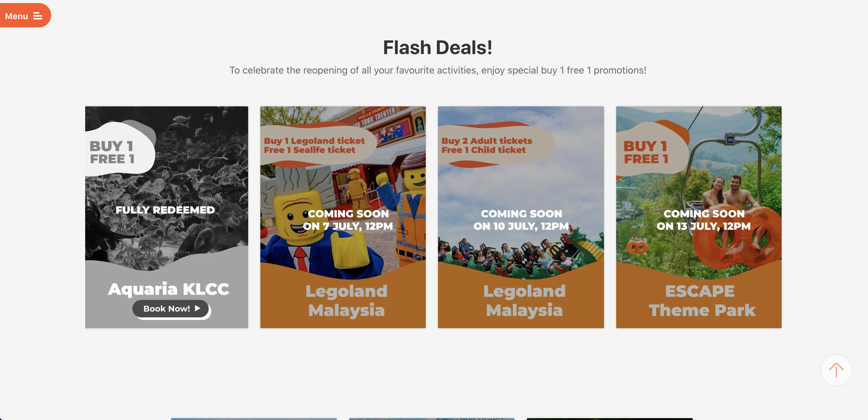Select Legoland card coming 10 July
Screen dimensions: 868x420
[521, 217]
